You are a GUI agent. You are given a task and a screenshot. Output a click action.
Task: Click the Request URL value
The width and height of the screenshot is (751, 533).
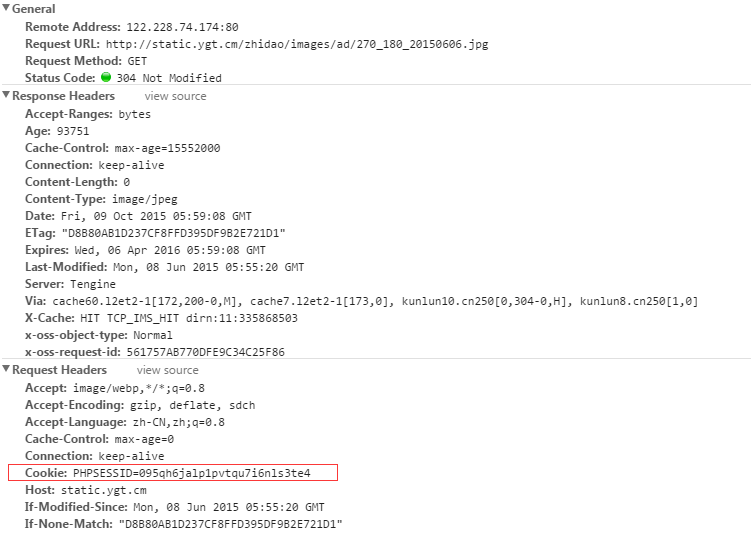click(296, 44)
